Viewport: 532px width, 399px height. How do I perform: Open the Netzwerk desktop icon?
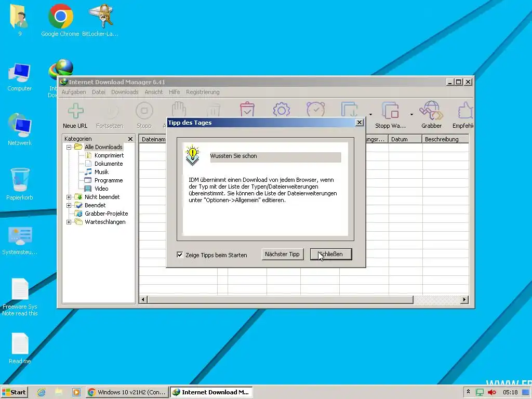(19, 129)
